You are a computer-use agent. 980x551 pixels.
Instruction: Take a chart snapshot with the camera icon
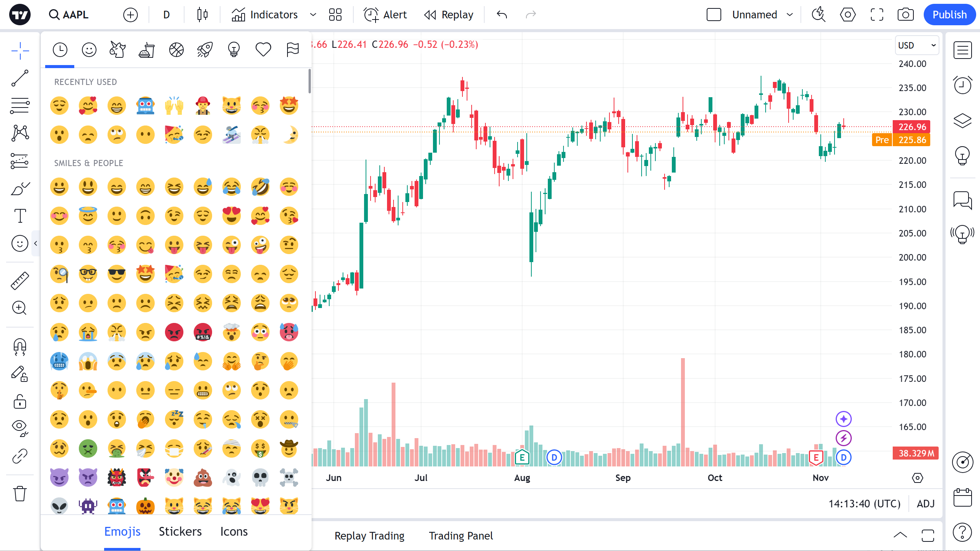[905, 15]
